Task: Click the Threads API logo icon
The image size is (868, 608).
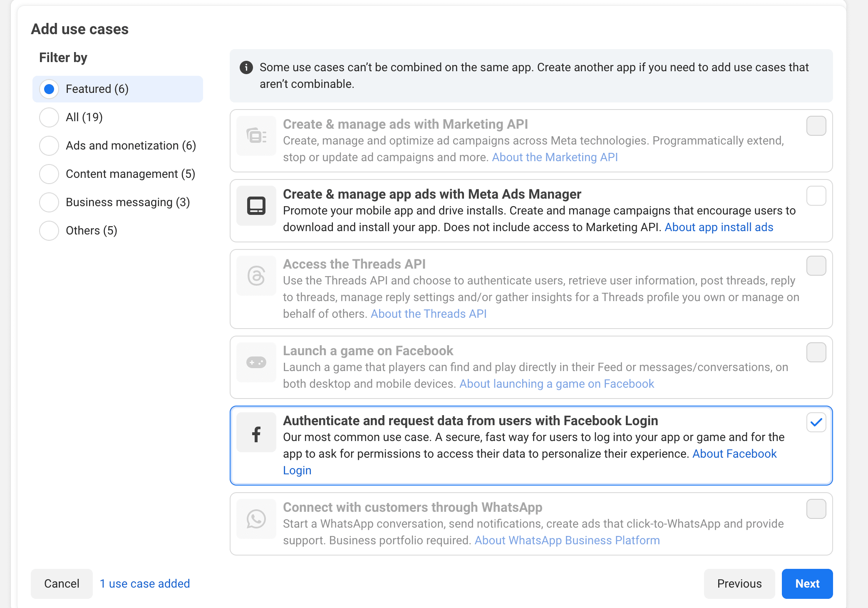Action: (x=256, y=276)
